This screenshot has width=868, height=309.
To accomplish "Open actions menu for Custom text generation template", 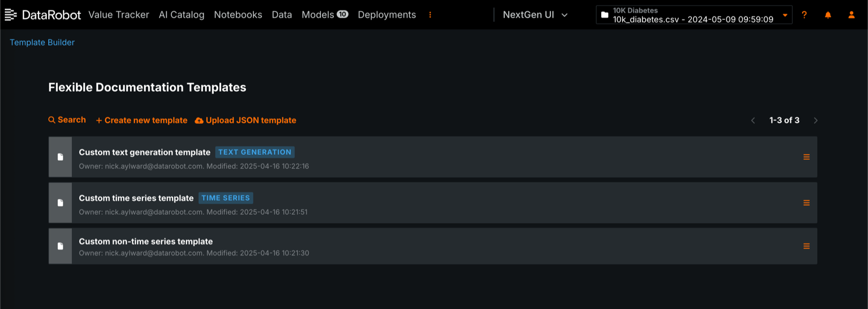I will (806, 157).
